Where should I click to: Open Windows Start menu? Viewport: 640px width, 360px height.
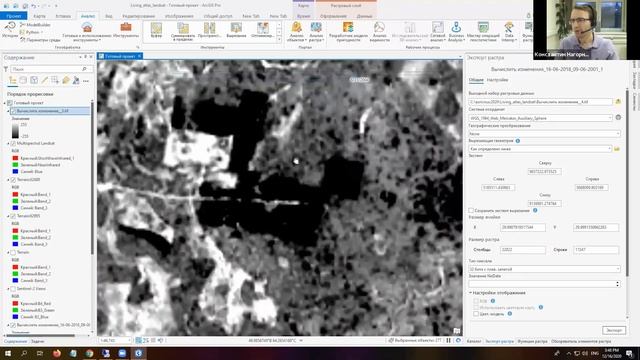pyautogui.click(x=8, y=353)
